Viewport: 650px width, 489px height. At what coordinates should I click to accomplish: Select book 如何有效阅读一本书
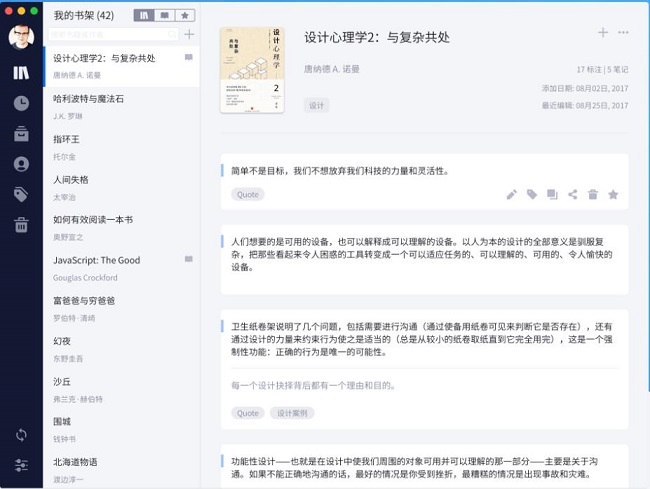pyautogui.click(x=121, y=228)
